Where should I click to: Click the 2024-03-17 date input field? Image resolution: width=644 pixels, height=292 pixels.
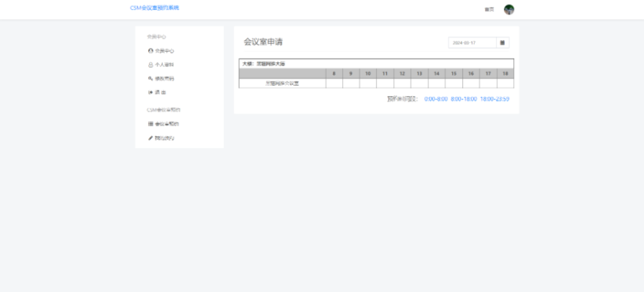pyautogui.click(x=472, y=42)
